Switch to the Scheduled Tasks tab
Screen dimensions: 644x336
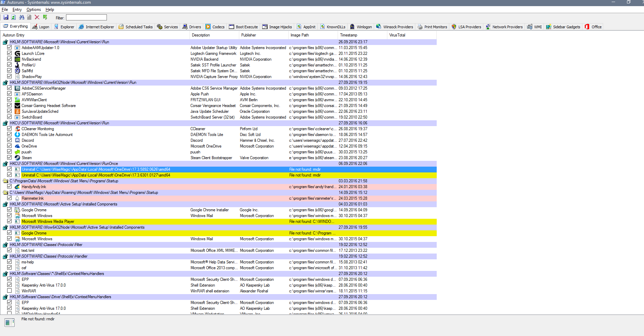click(136, 27)
